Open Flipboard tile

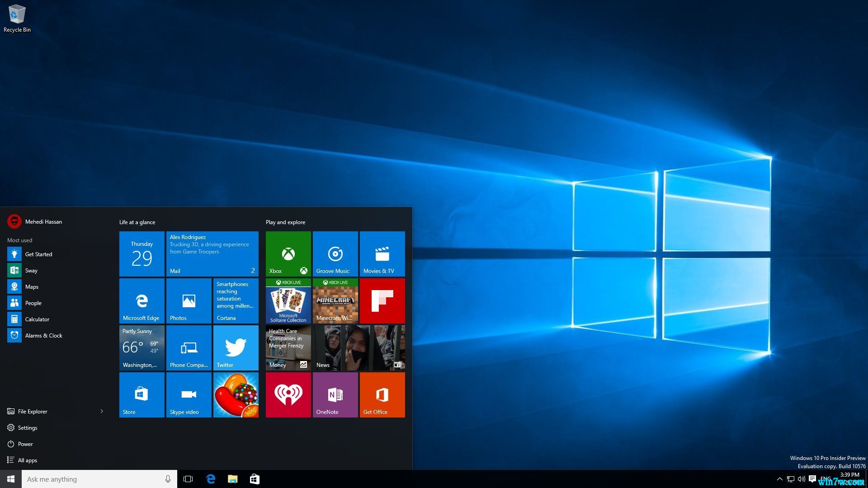click(x=382, y=300)
